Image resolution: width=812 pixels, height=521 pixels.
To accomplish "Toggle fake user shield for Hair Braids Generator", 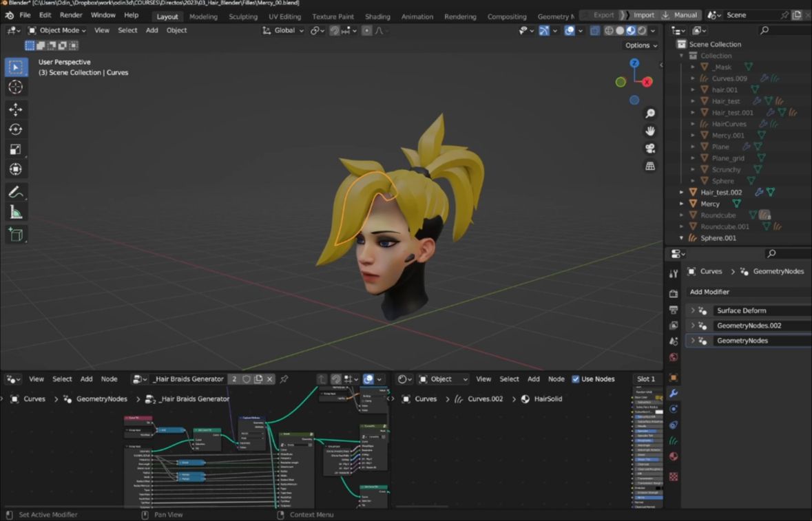I will (x=247, y=379).
